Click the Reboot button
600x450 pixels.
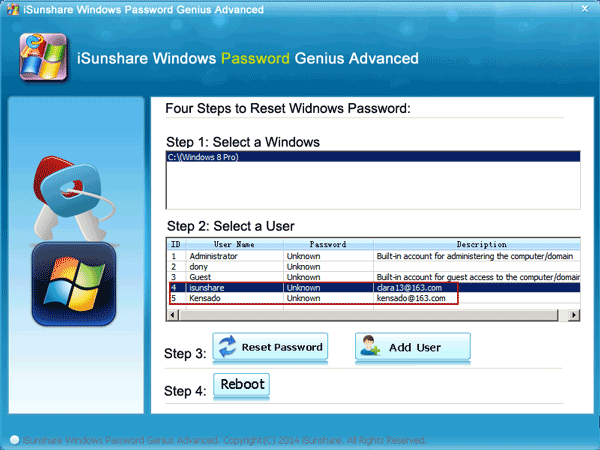click(x=241, y=385)
